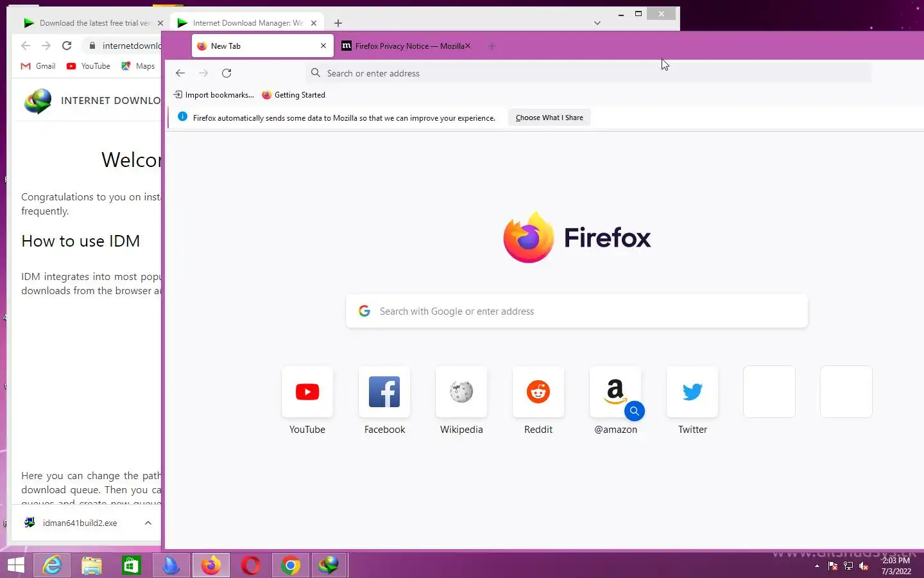Open Internet Download Manager from the taskbar
924x578 pixels.
point(329,566)
